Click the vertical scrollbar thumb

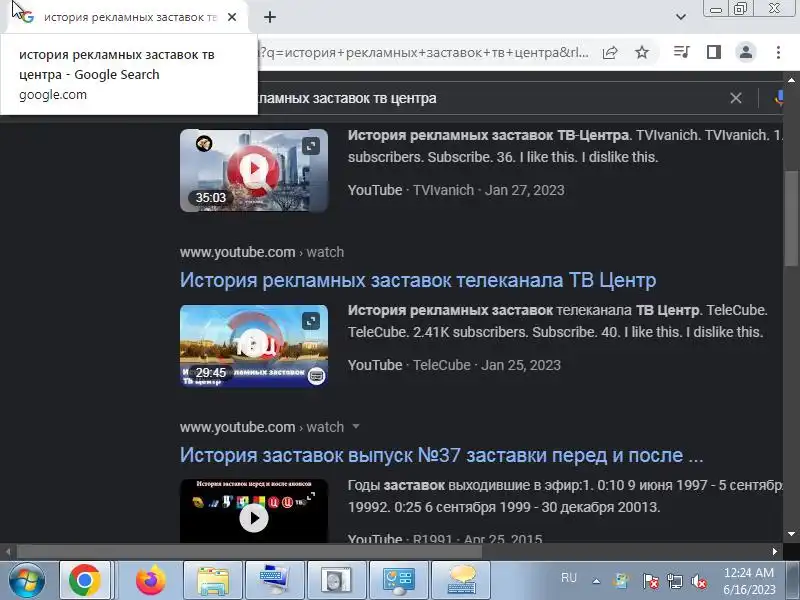click(791, 218)
